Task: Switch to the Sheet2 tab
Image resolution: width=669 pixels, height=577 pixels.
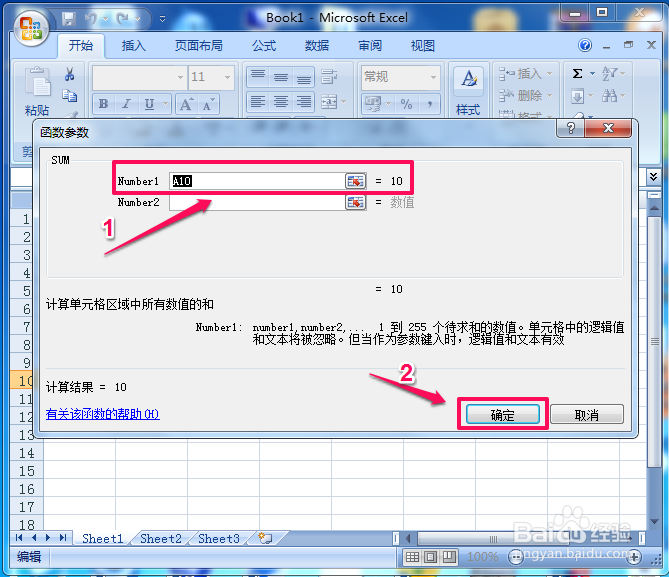Action: point(161,539)
